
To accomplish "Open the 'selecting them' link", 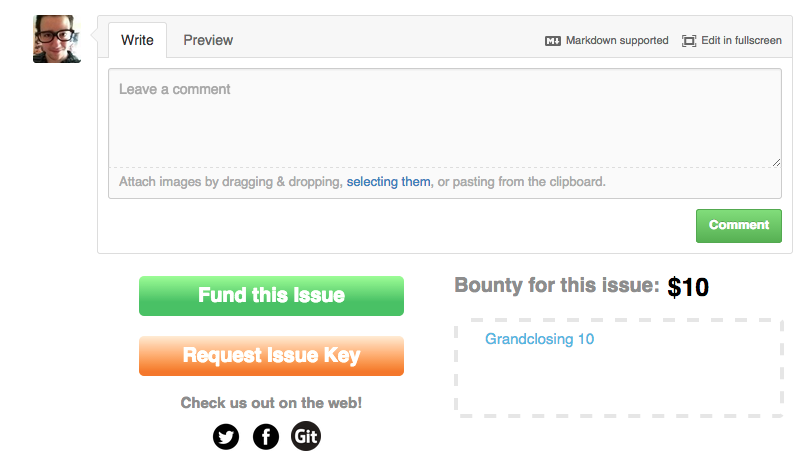I will tap(389, 182).
